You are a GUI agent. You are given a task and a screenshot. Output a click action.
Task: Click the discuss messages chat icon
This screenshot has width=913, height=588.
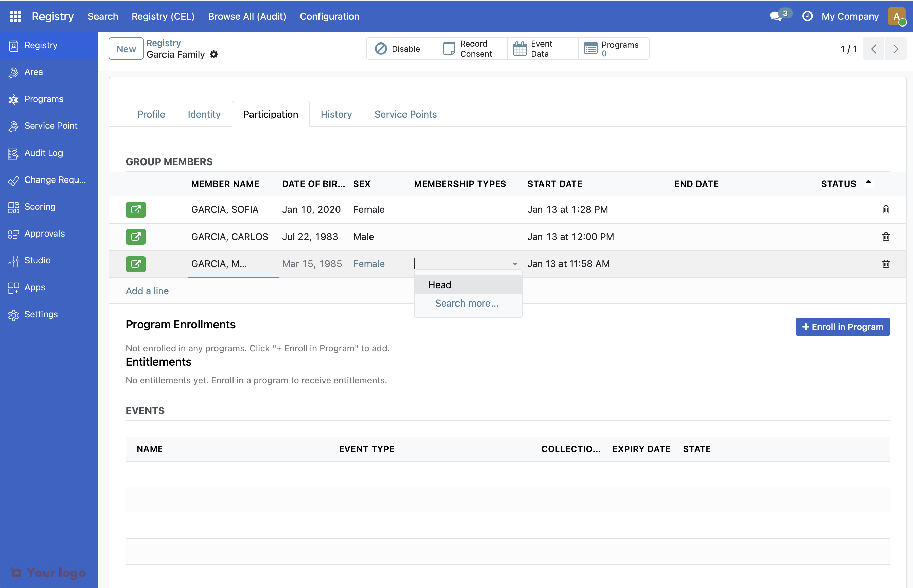coord(776,16)
